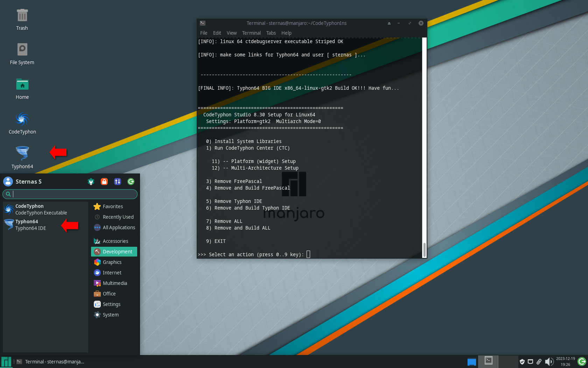Switch user via blue arrows icon
588x368 pixels.
(x=118, y=182)
